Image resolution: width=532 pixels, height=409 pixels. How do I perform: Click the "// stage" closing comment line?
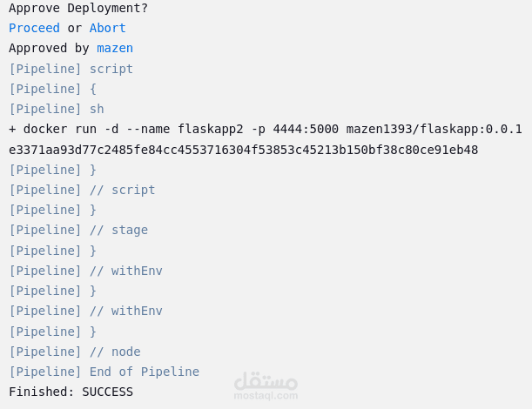[x=78, y=231]
